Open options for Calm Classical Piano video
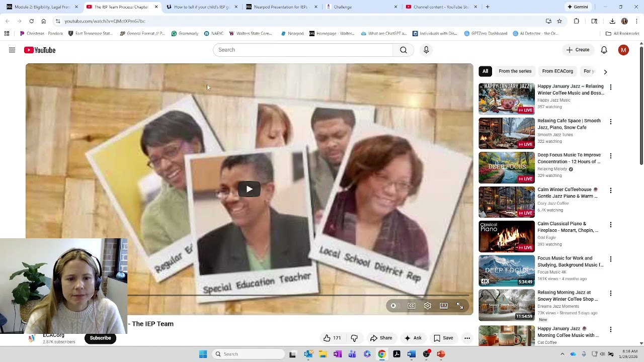The height and width of the screenshot is (362, 644). point(611,225)
